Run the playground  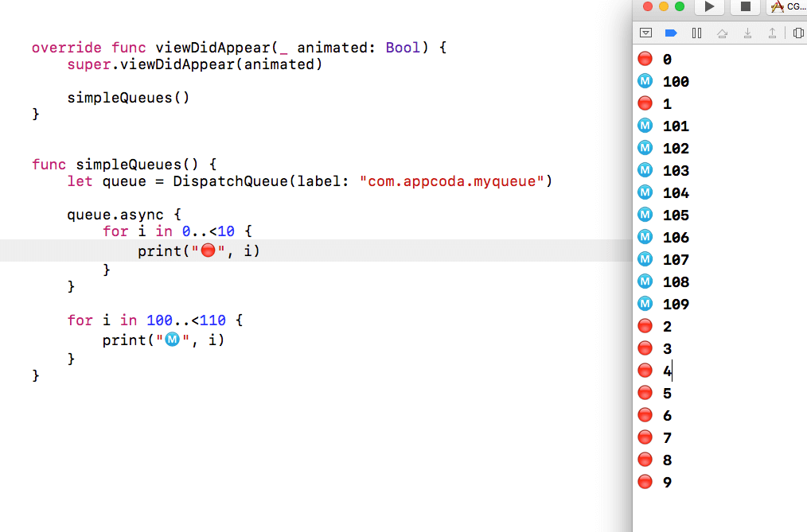click(x=708, y=7)
